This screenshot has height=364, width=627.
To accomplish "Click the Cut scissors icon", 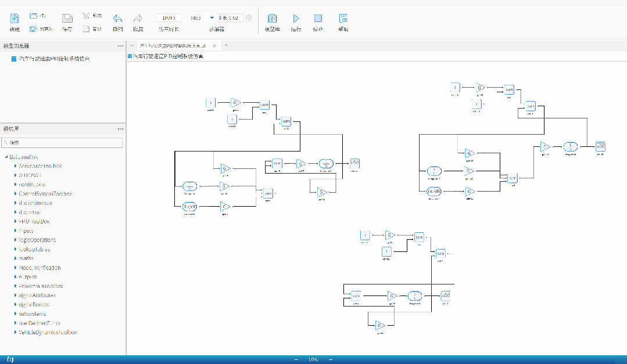I will [85, 15].
